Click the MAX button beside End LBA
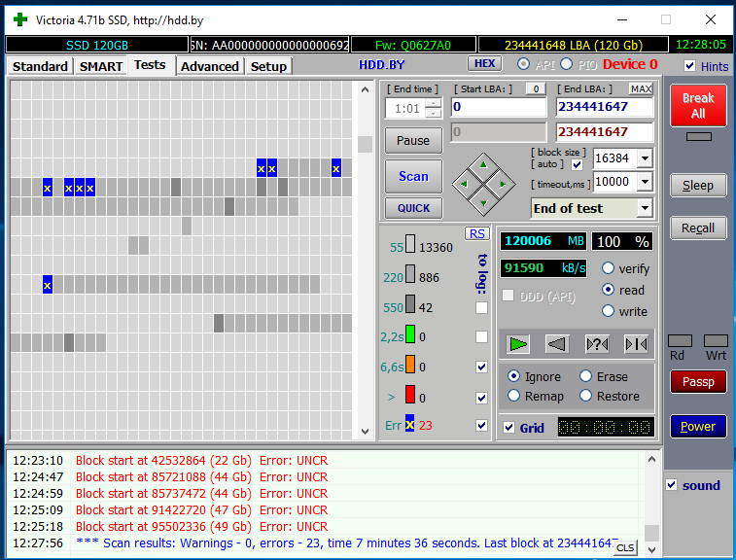The image size is (736, 560). click(x=641, y=88)
